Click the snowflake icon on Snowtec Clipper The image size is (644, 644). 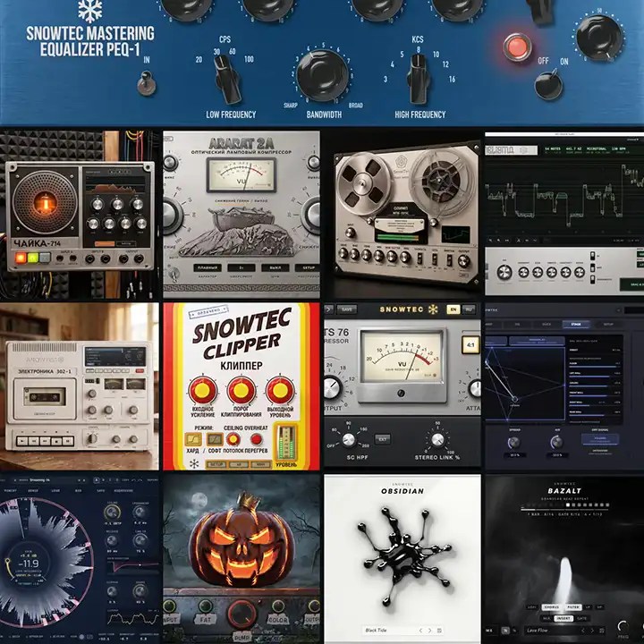[194, 464]
